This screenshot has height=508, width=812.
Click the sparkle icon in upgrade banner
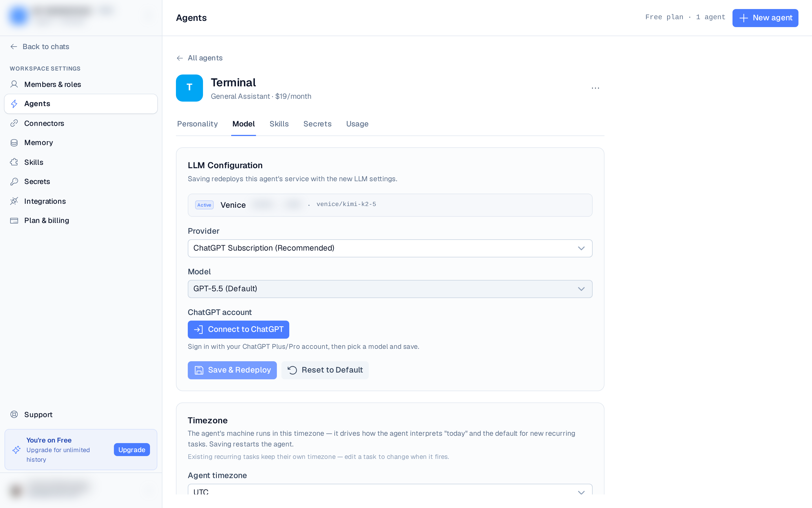pyautogui.click(x=16, y=450)
